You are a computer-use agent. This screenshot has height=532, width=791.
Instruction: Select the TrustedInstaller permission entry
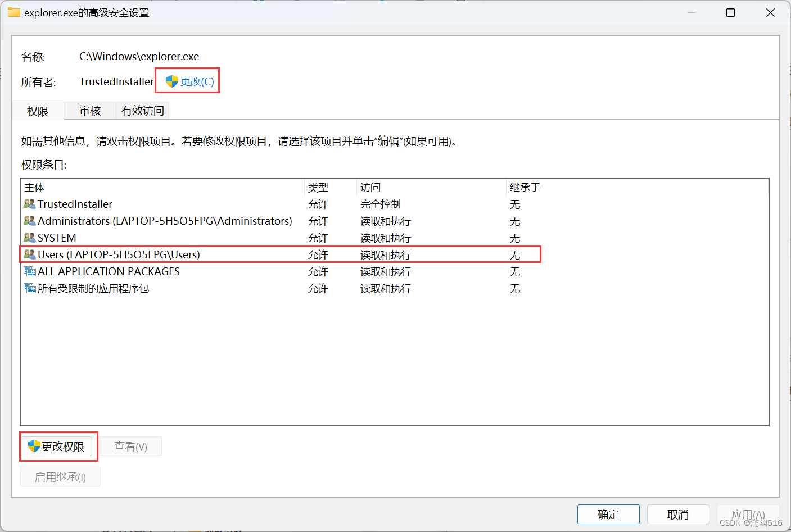point(394,204)
